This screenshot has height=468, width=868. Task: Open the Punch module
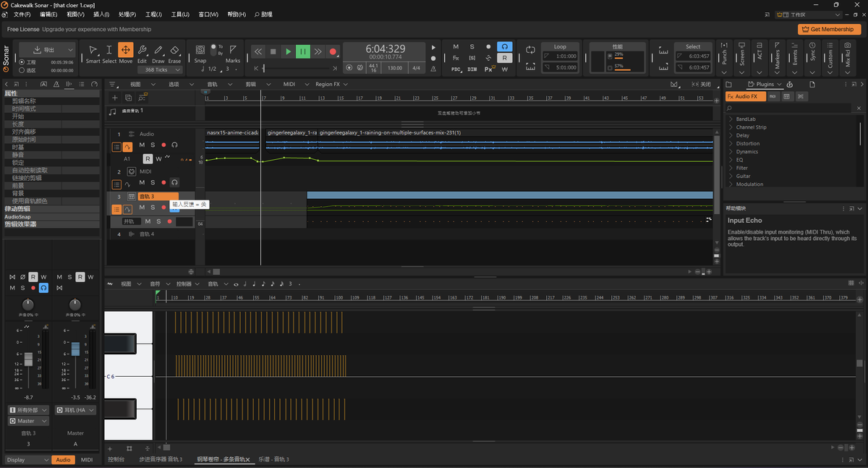click(x=725, y=55)
